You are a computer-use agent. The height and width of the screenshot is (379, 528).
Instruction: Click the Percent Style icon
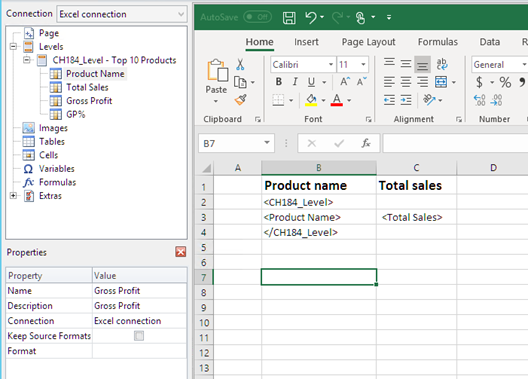coord(505,82)
